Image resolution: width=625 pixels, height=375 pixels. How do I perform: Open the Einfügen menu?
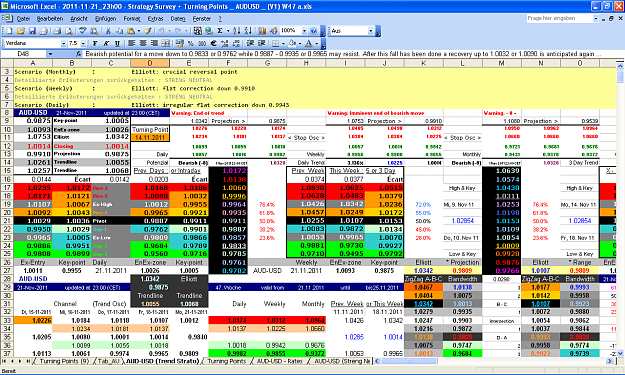coord(106,18)
